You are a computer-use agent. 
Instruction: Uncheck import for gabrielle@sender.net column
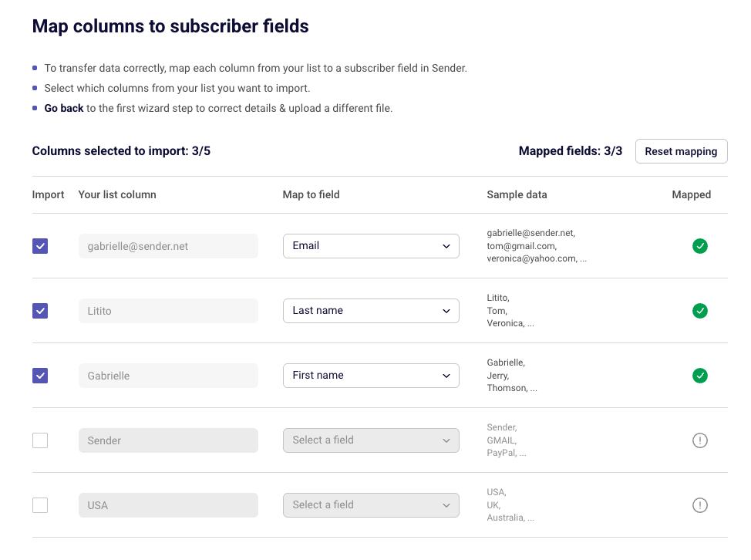(x=40, y=246)
